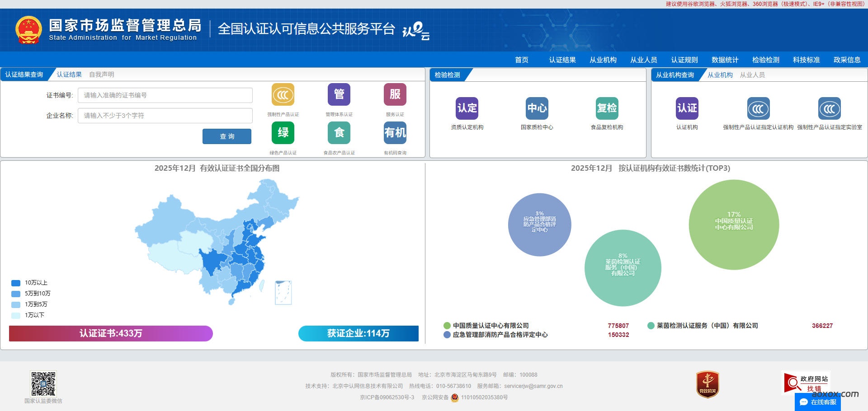Click the 查询 search button
The image size is (868, 411).
(227, 136)
